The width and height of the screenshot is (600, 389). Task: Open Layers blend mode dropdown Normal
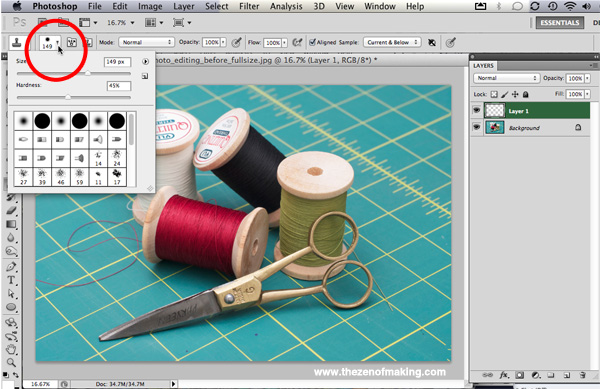[506, 78]
